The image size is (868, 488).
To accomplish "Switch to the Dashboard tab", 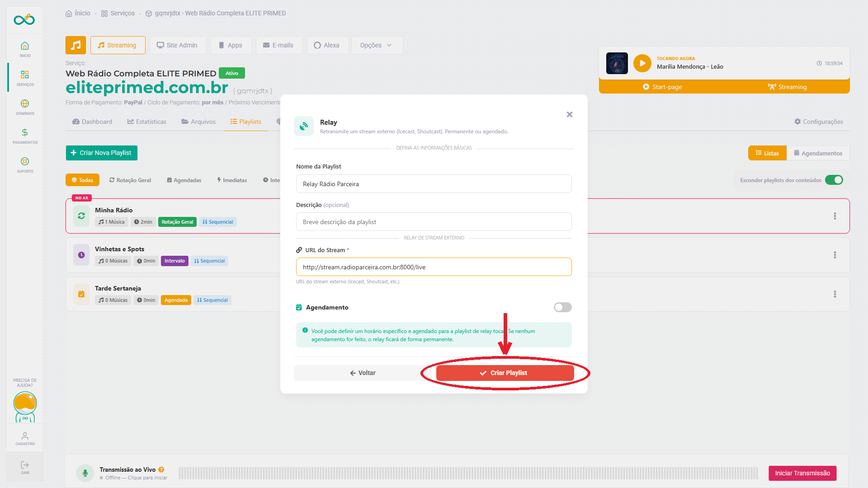I will click(92, 122).
